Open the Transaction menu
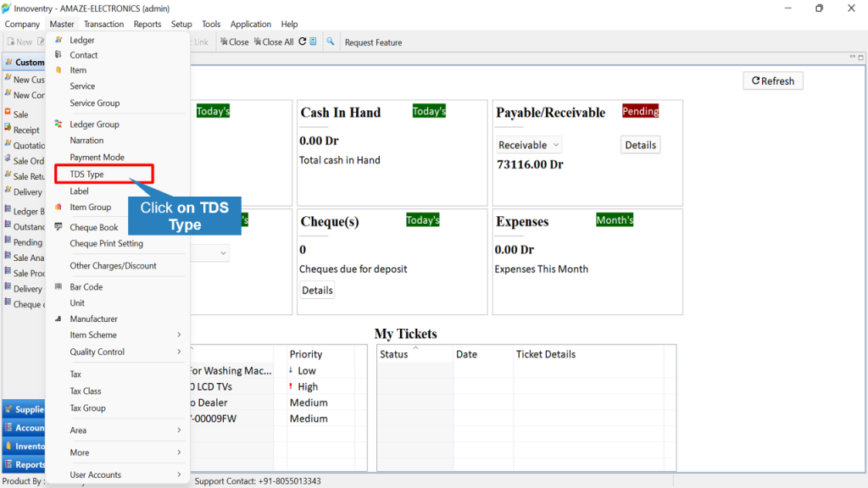This screenshot has height=488, width=868. point(103,24)
